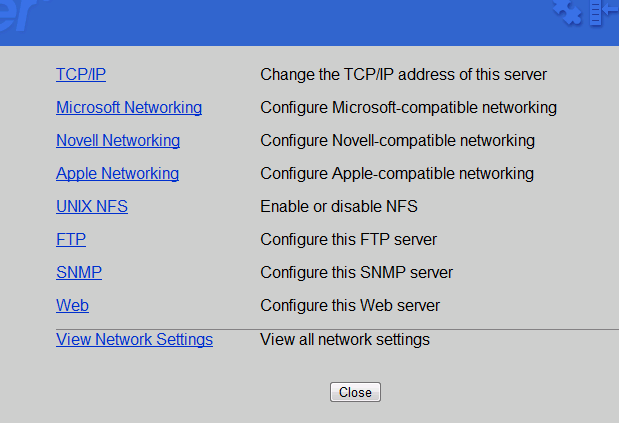Open View Network Settings link
619x423 pixels.
[x=135, y=339]
